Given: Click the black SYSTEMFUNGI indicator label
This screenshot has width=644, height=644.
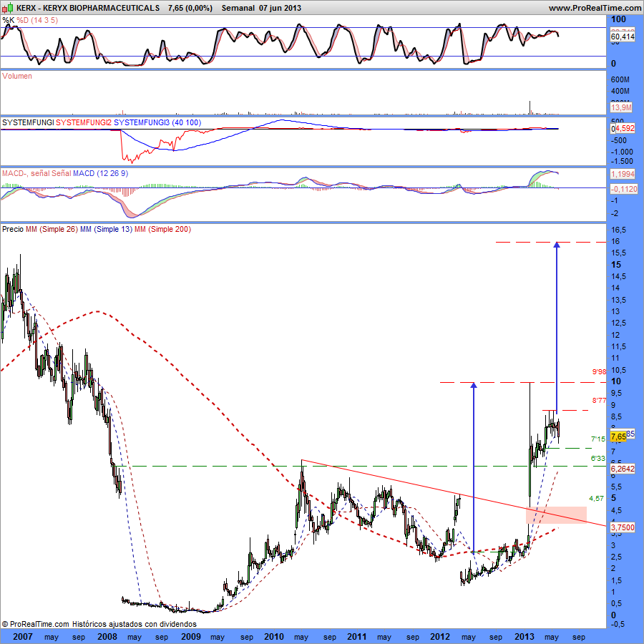Looking at the screenshot, I should pyautogui.click(x=28, y=122).
